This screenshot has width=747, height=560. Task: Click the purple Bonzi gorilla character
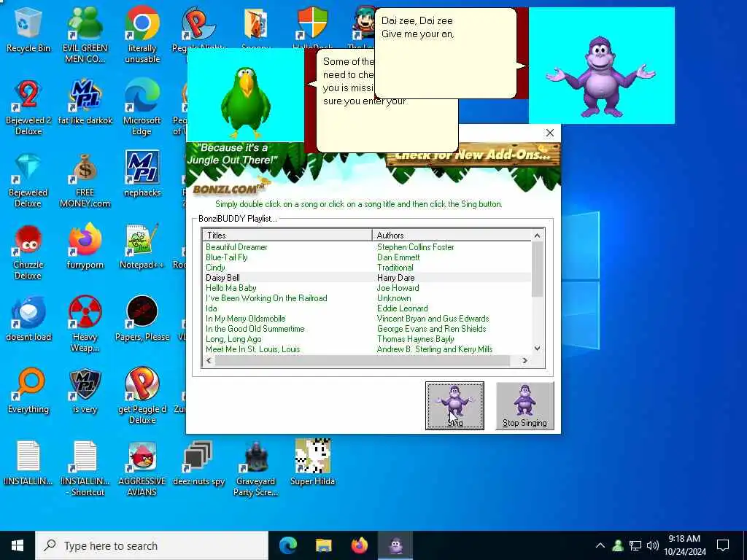[601, 76]
